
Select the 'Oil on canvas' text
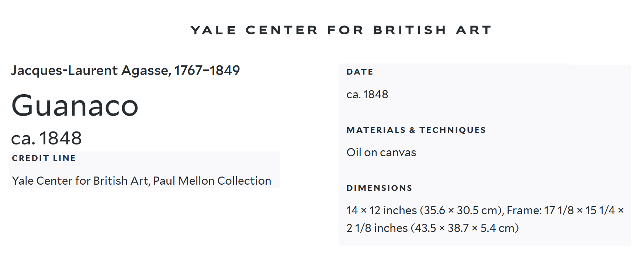tap(381, 153)
